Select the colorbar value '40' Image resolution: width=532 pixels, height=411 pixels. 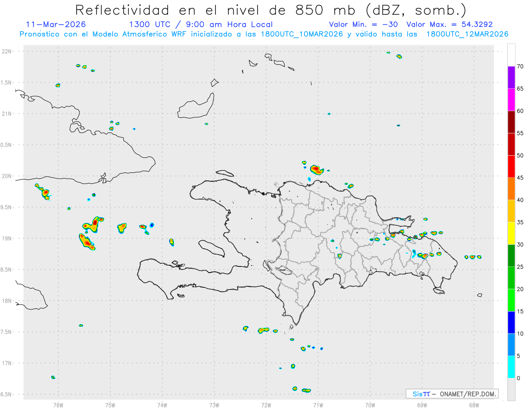520,200
